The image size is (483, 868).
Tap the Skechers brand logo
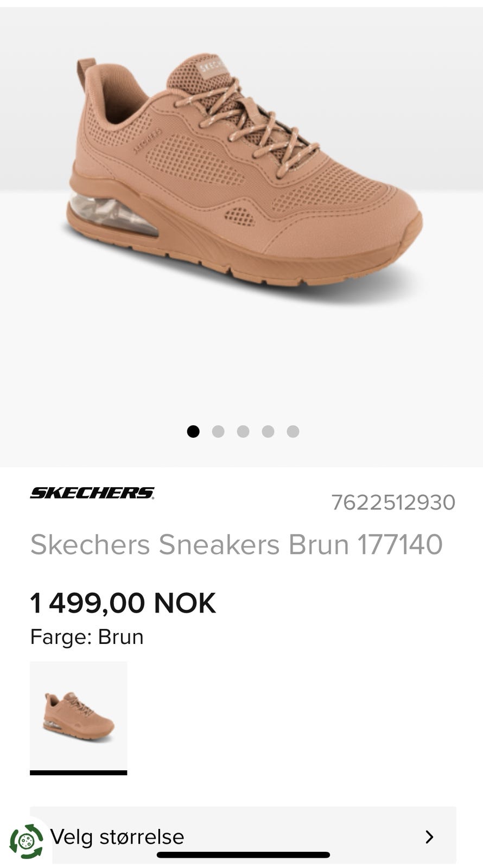click(x=92, y=493)
